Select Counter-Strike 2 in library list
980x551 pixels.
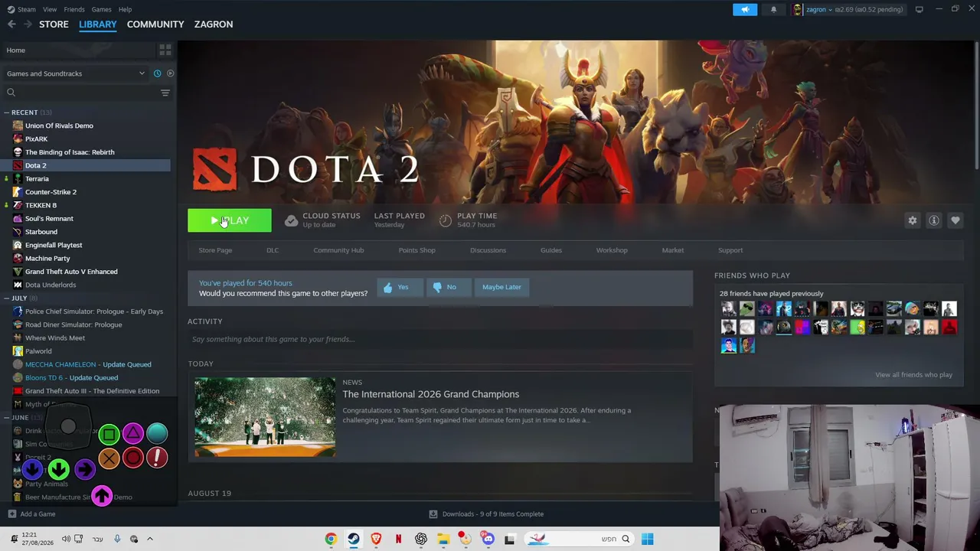[x=51, y=192]
